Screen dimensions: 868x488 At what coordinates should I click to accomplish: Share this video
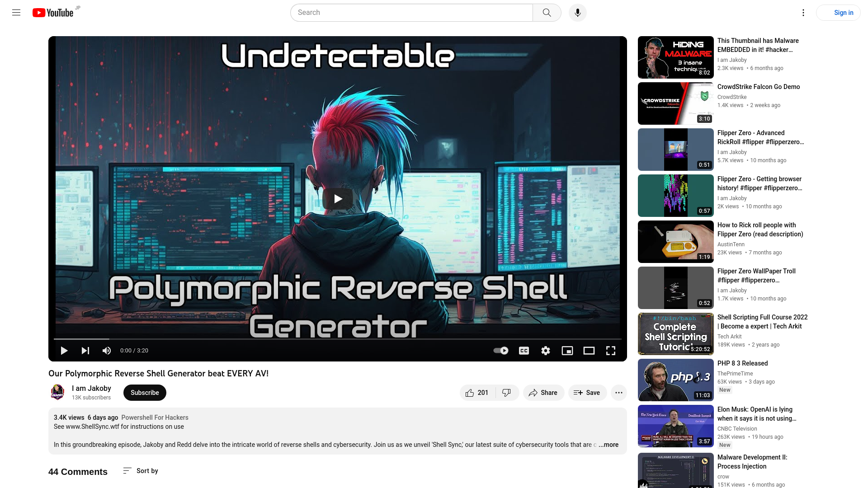pyautogui.click(x=543, y=393)
